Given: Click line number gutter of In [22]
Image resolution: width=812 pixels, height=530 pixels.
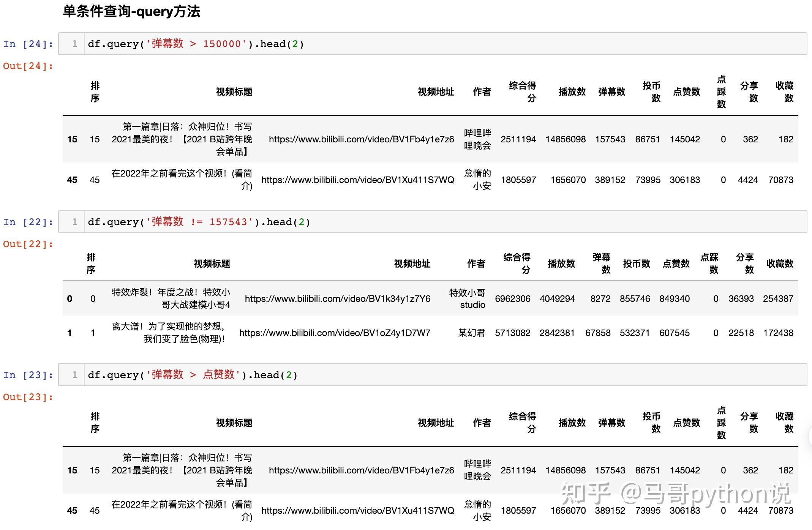Looking at the screenshot, I should point(74,222).
